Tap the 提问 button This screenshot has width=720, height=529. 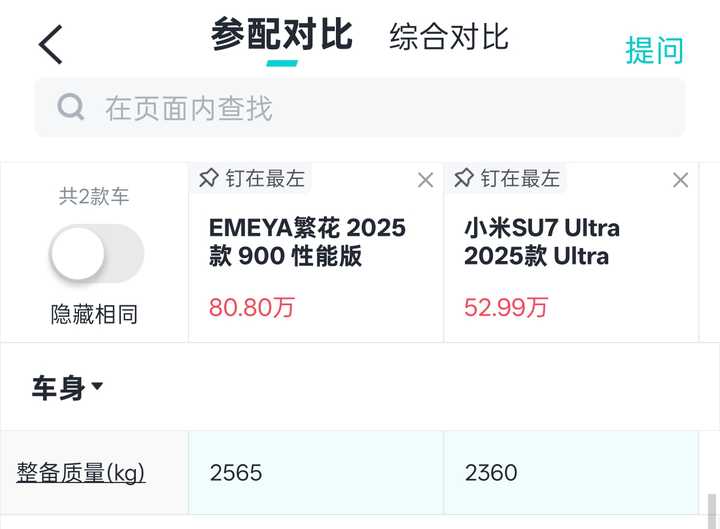(x=654, y=50)
